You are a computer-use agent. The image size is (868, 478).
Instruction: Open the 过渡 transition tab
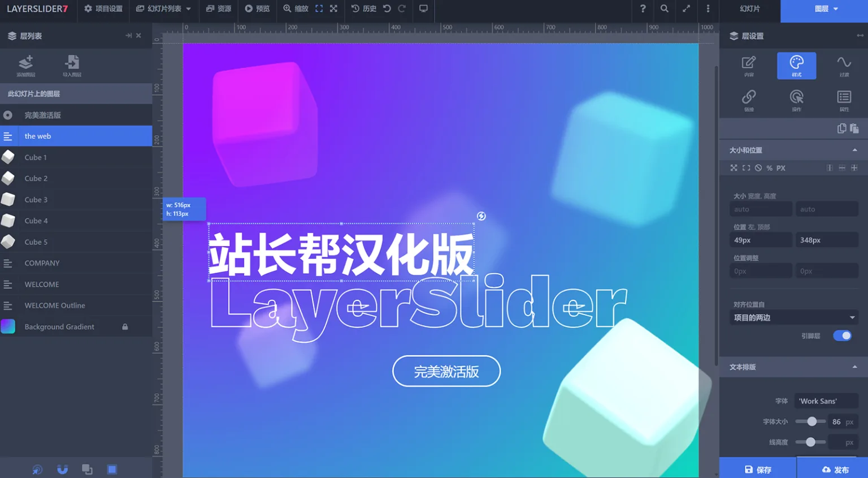pyautogui.click(x=844, y=66)
